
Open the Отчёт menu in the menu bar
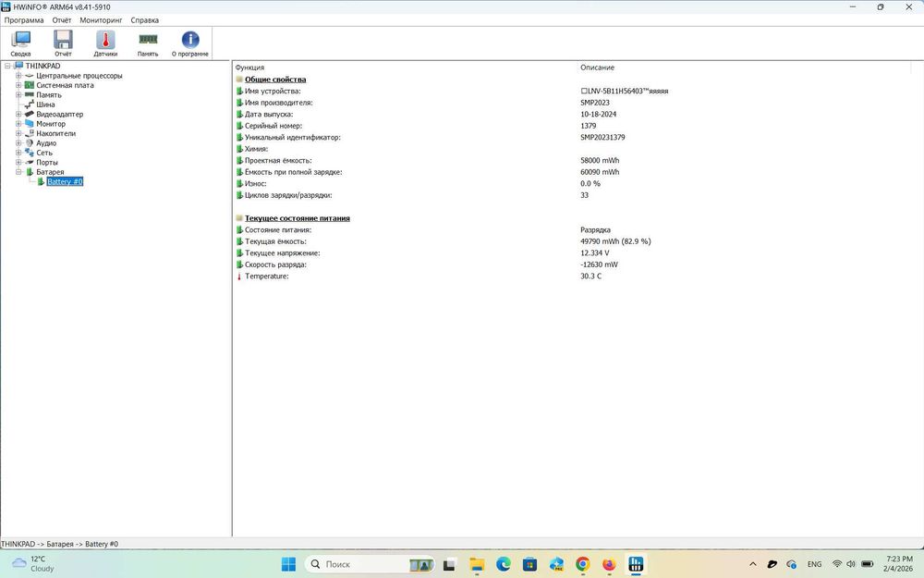click(x=61, y=20)
